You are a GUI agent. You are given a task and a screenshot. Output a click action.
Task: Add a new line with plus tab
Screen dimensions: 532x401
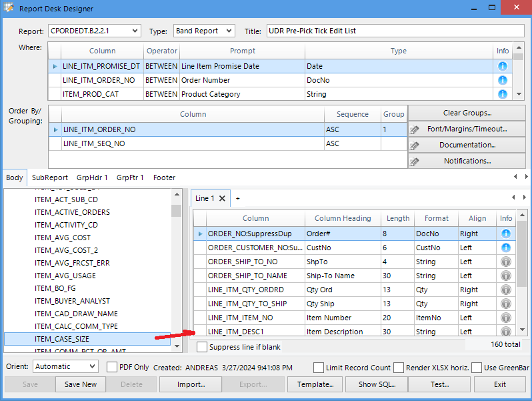pos(238,198)
